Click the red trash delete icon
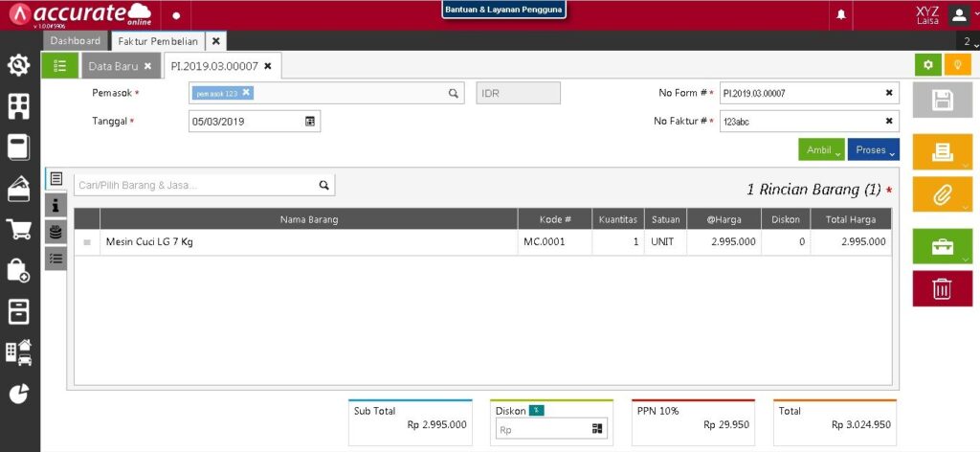Screen dimensions: 980x452 coord(942,288)
